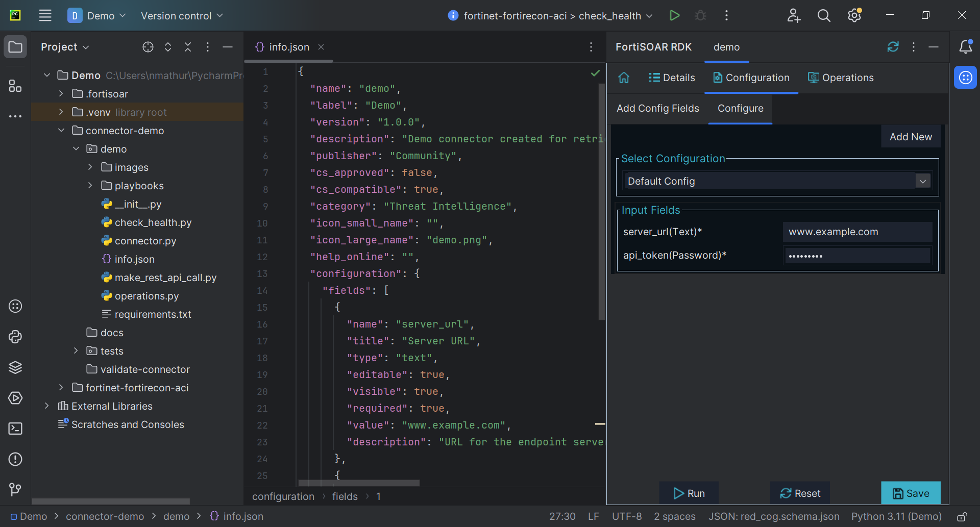This screenshot has height=527, width=980.
Task: Click the server_url text field
Action: pos(857,232)
